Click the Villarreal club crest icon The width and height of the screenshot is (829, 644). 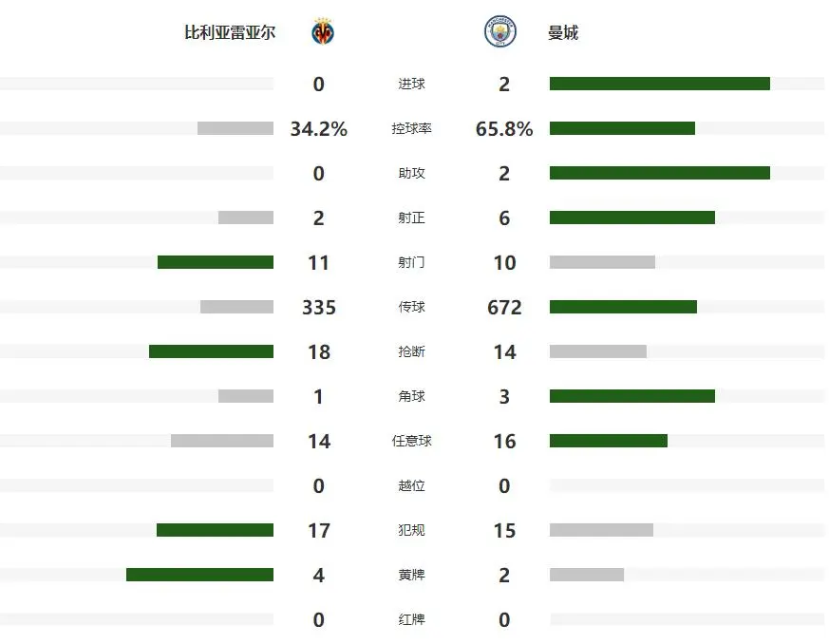[x=323, y=32]
